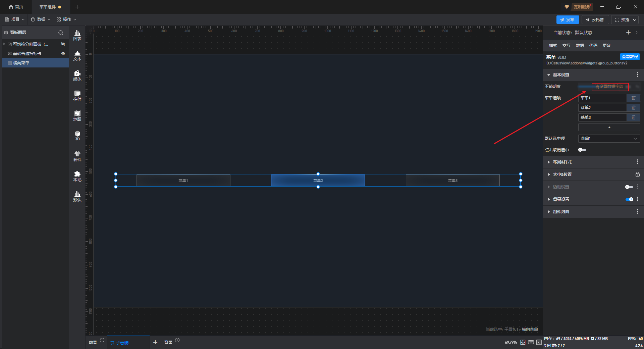The height and width of the screenshot is (349, 644).
Task: Expand the 可切换分组面板 layer tree
Action: pyautogui.click(x=4, y=44)
